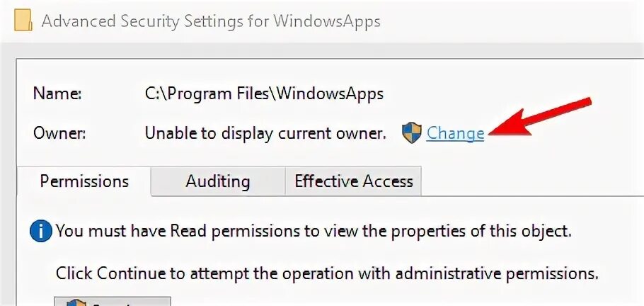Click the blue information icon
Screen dimensions: 644x306
42,231
